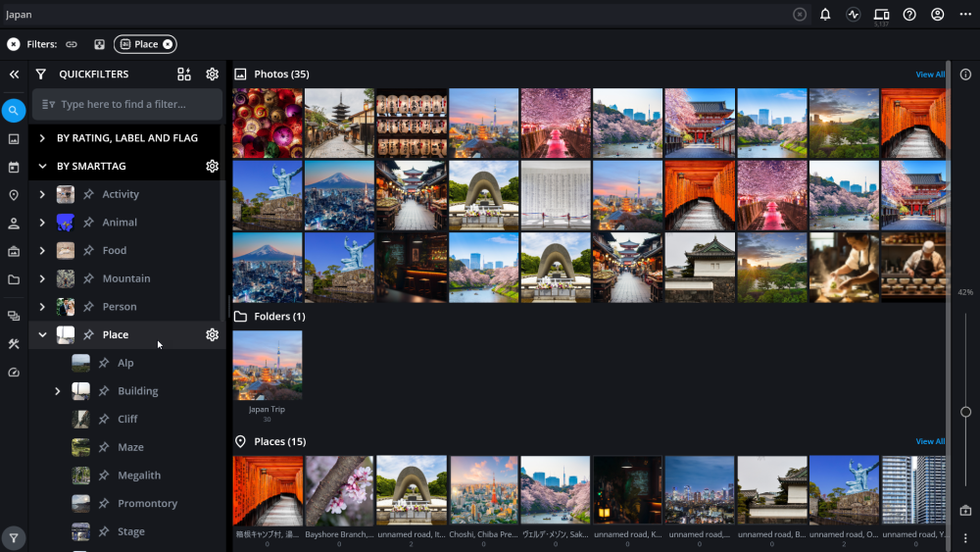The width and height of the screenshot is (980, 552).
Task: Open the notifications bell
Action: point(825,15)
